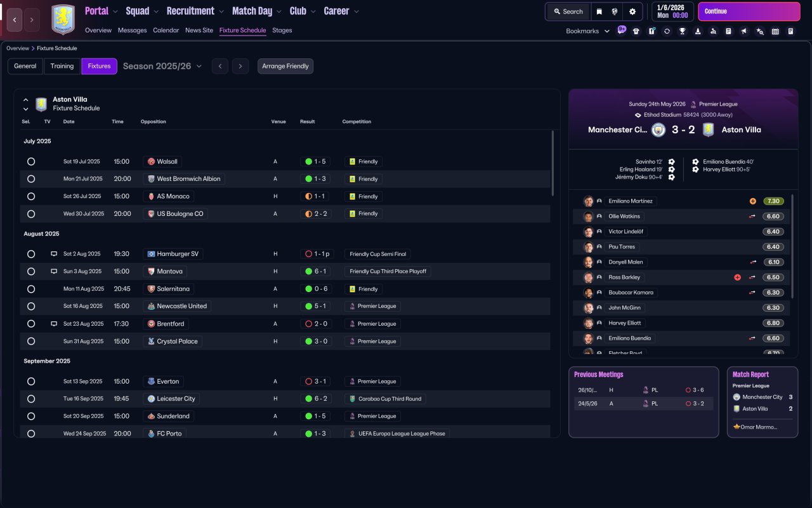Click the person search icon in bookmarks bar
812x508 pixels.
coord(713,31)
